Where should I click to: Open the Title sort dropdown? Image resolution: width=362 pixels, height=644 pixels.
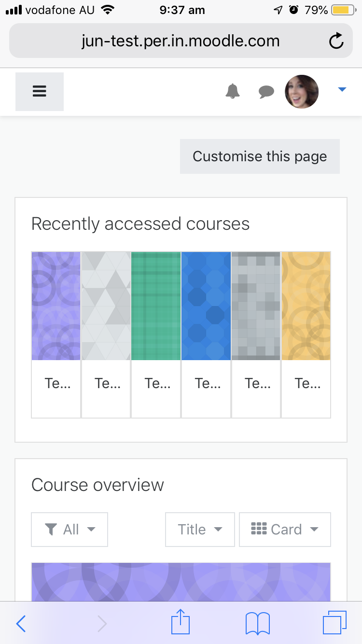click(x=200, y=530)
